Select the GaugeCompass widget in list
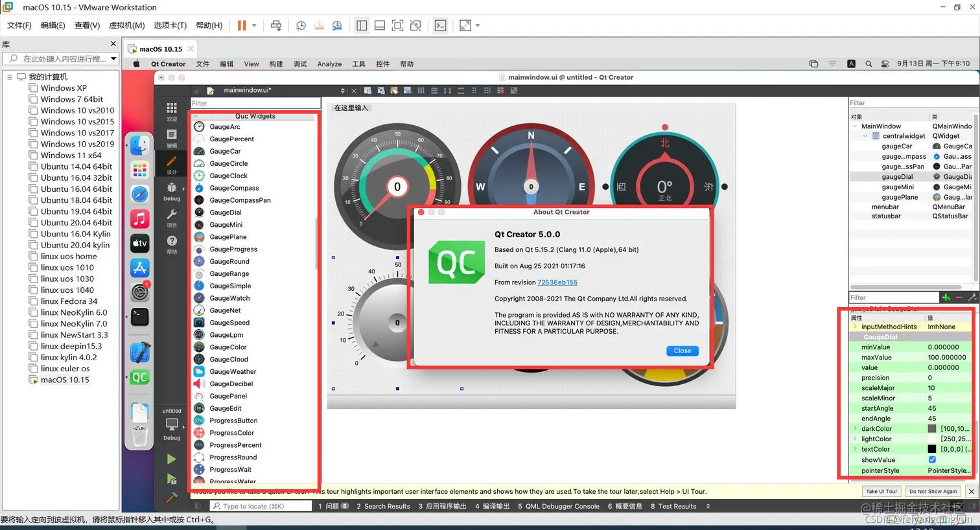980x530 pixels. (234, 188)
